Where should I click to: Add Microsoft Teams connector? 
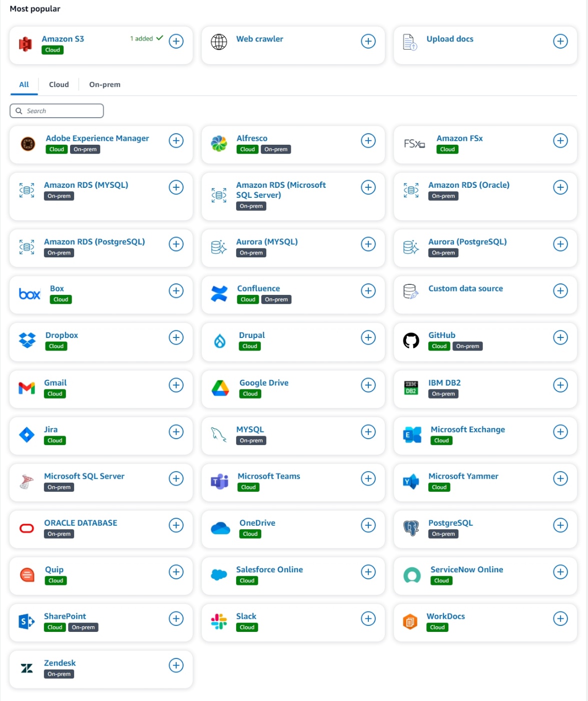(x=368, y=479)
